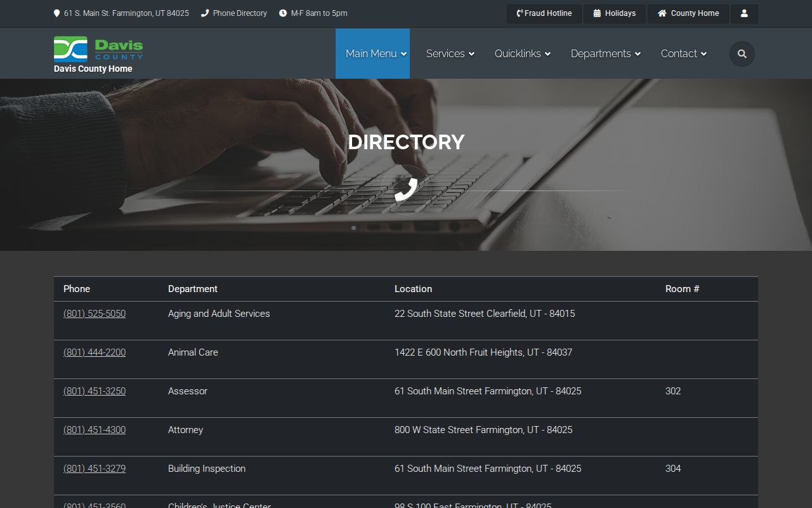
Task: Open the Quicklinks dropdown
Action: coord(523,54)
